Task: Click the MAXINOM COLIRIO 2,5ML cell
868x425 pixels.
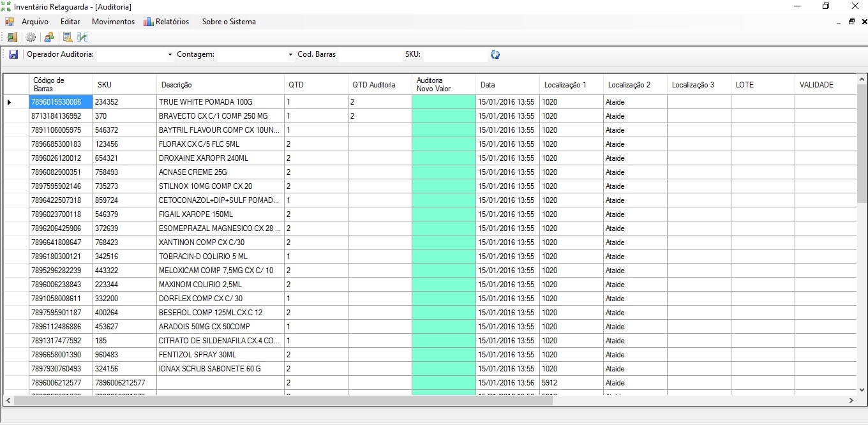Action: pos(220,285)
